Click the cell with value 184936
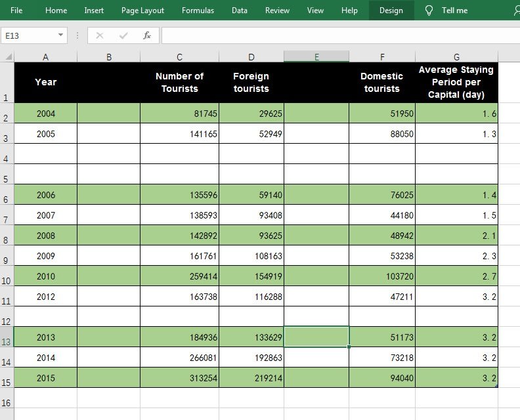The width and height of the screenshot is (520, 420). point(179,337)
